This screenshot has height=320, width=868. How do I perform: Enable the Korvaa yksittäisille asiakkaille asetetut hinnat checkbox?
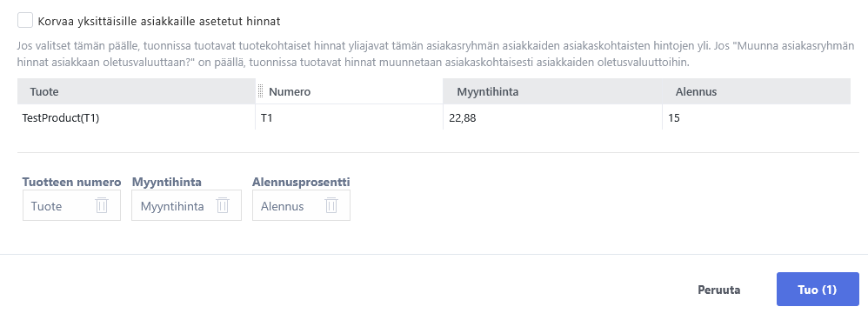click(x=25, y=21)
